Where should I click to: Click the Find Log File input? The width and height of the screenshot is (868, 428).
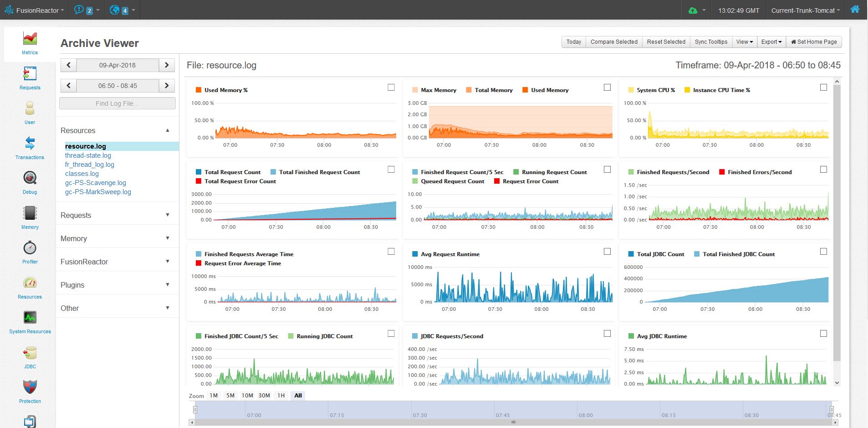tap(117, 103)
